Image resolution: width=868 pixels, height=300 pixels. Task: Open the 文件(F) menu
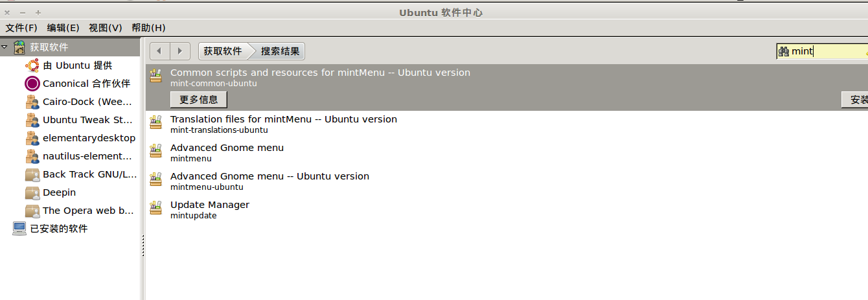point(21,28)
